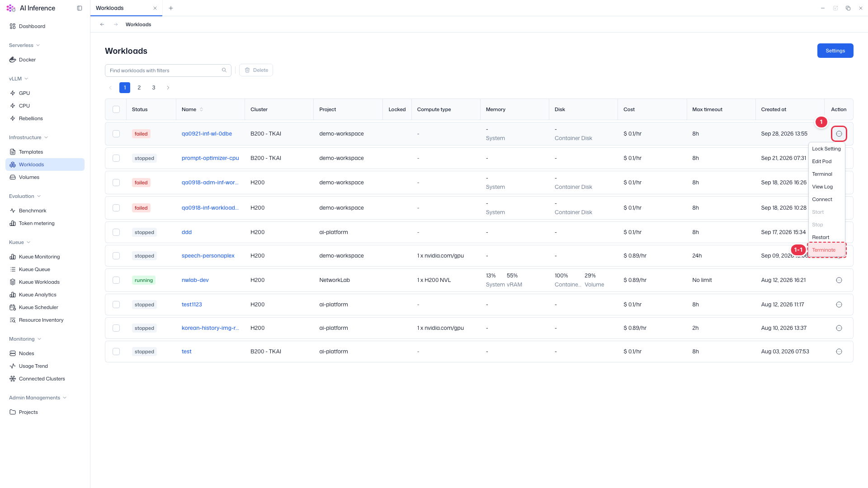The height and width of the screenshot is (488, 868).
Task: Click the Delete button
Action: point(256,70)
